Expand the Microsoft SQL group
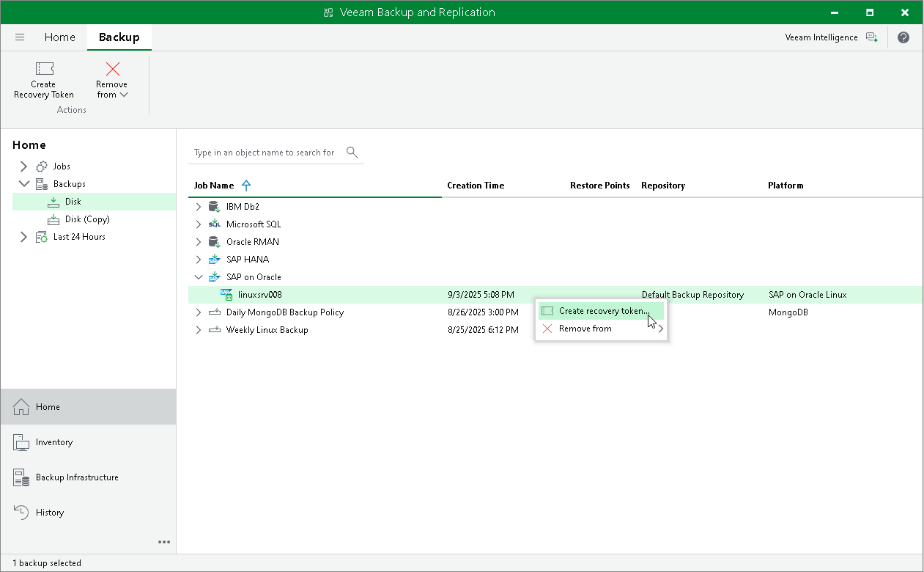 click(x=199, y=224)
